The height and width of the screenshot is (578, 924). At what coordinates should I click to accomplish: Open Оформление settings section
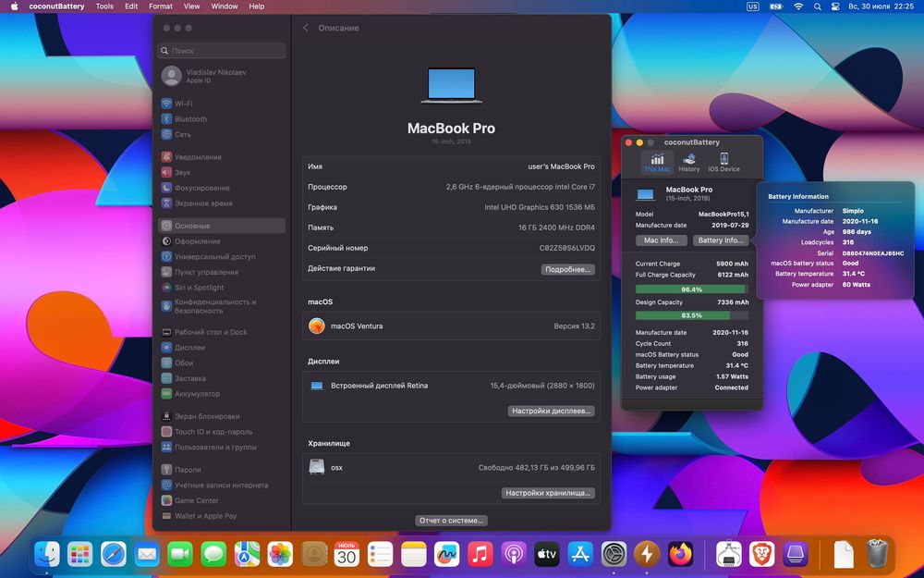[222, 241]
